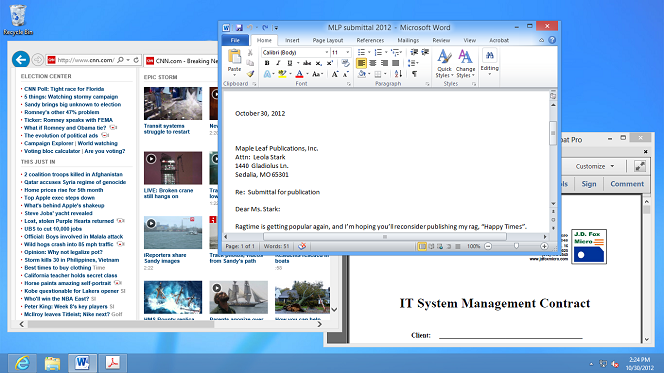The image size is (664, 373).
Task: Click the Paste icon in Word
Action: 234,56
